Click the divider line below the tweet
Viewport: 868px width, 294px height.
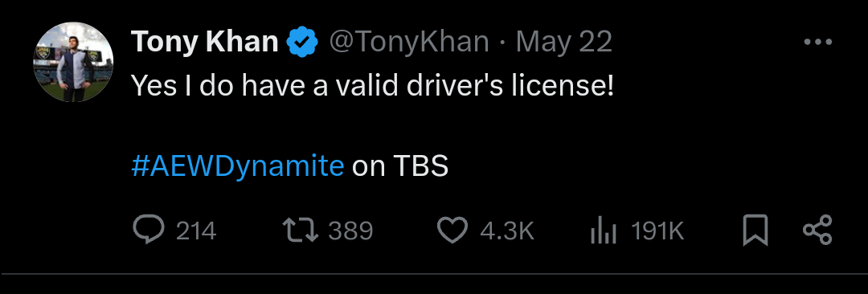(434, 273)
